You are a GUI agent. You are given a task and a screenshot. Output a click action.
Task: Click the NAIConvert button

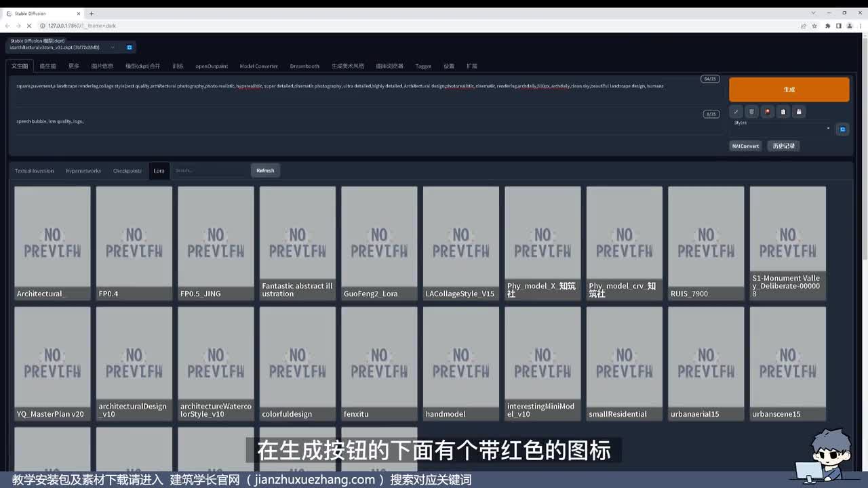745,146
